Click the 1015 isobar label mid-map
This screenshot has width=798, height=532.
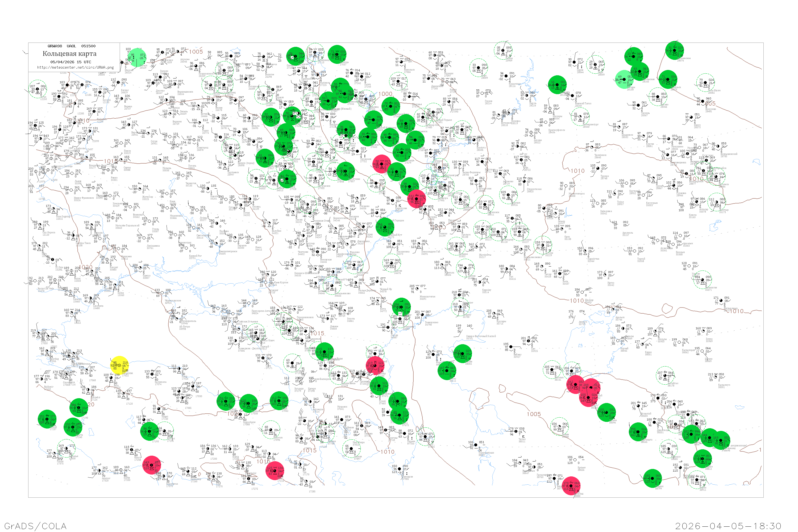(317, 334)
